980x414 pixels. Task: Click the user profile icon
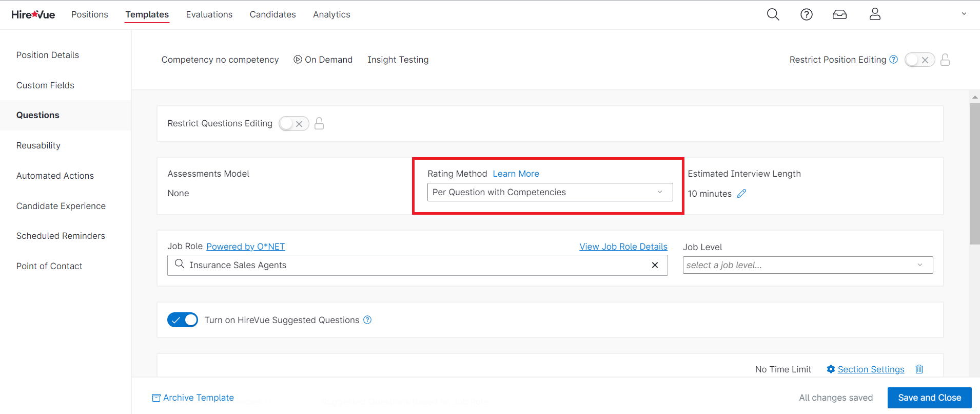[x=875, y=14]
